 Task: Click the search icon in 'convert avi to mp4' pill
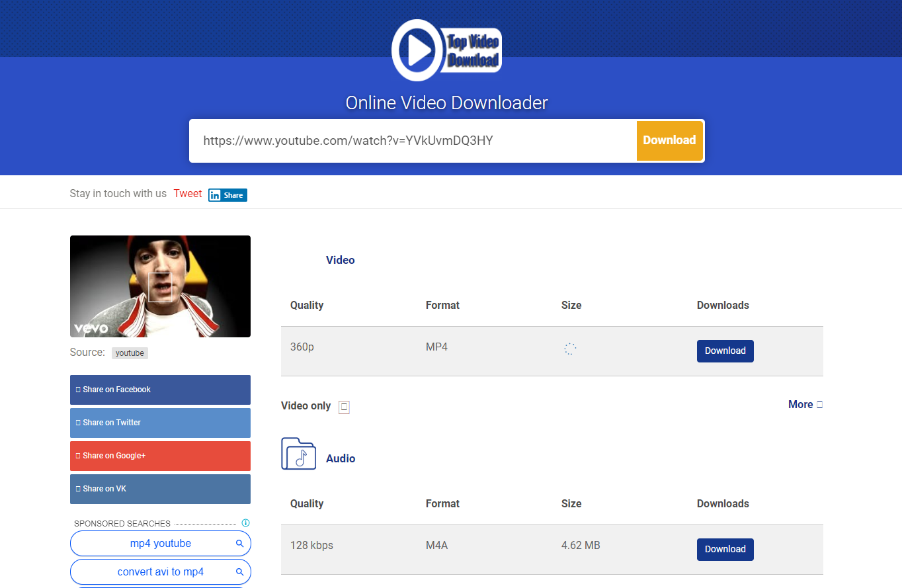(x=240, y=572)
